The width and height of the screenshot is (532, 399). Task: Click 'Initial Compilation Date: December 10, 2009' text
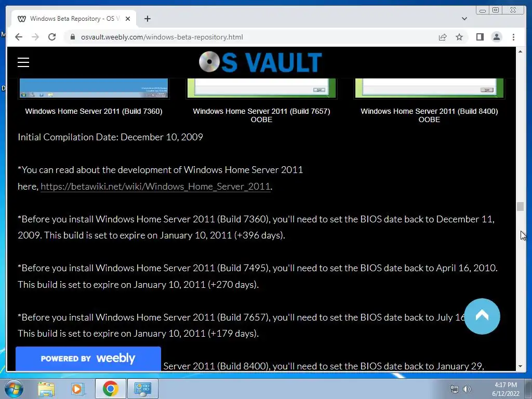110,137
